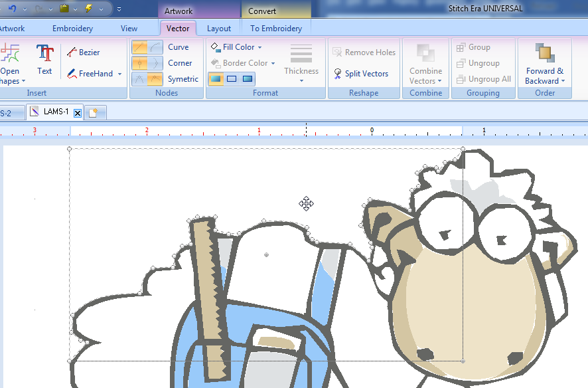Toggle smooth node icon in Corner row

pyautogui.click(x=155, y=63)
